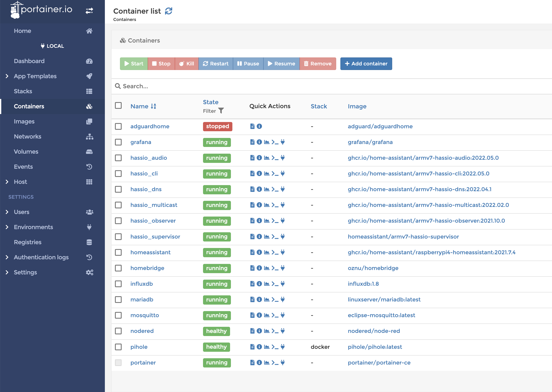Open inspect icon for mariadb
The width and height of the screenshot is (552, 392).
(259, 299)
